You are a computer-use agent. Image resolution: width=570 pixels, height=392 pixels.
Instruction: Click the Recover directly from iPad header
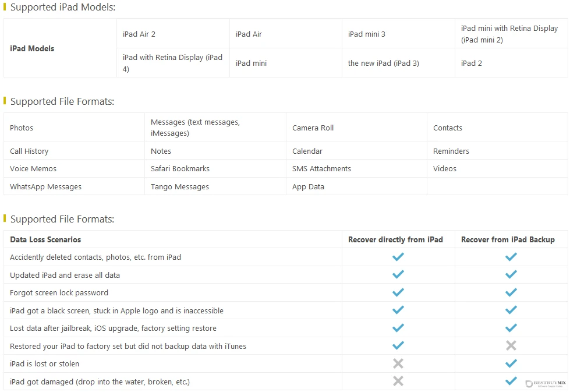(395, 239)
